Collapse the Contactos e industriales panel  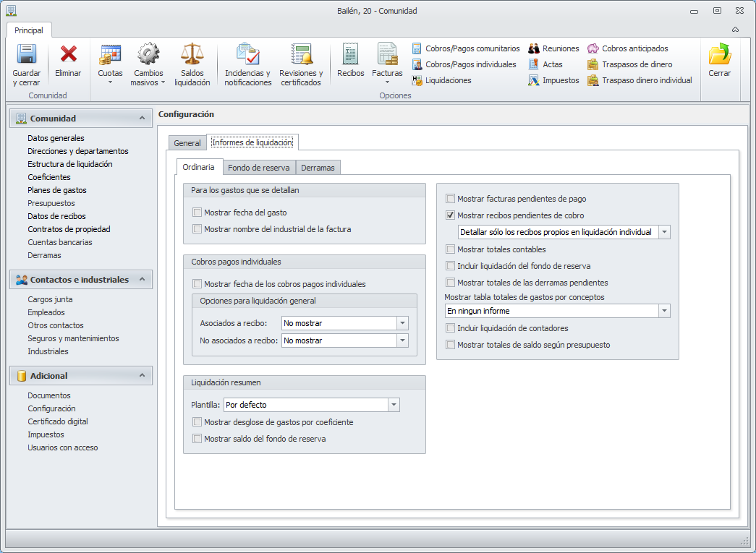click(142, 279)
